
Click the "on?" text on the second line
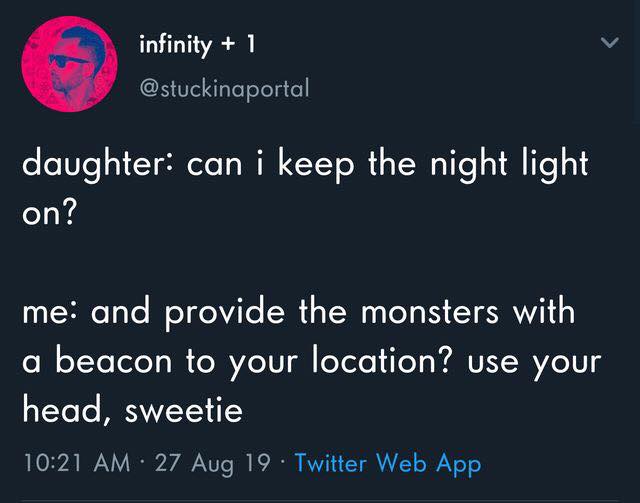click(x=49, y=213)
